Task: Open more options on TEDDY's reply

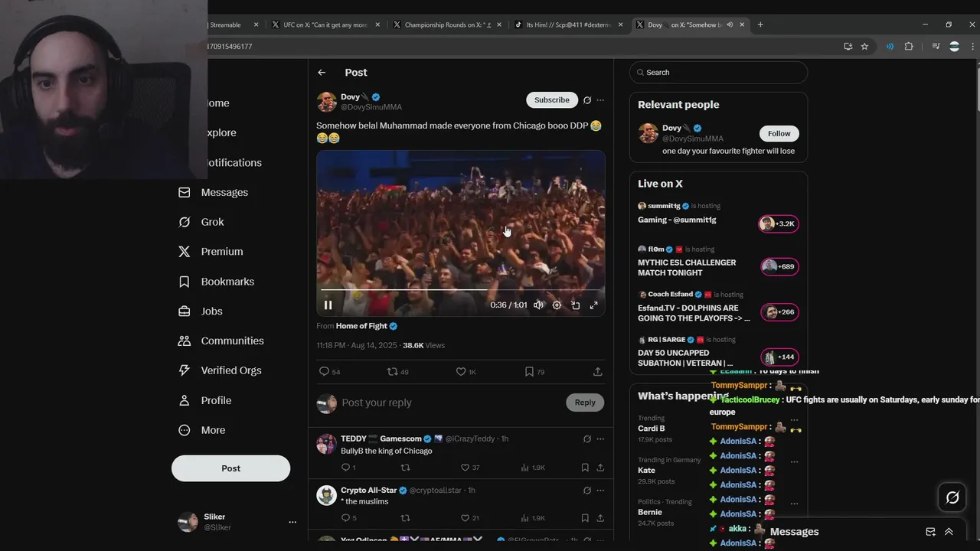Action: [x=600, y=439]
